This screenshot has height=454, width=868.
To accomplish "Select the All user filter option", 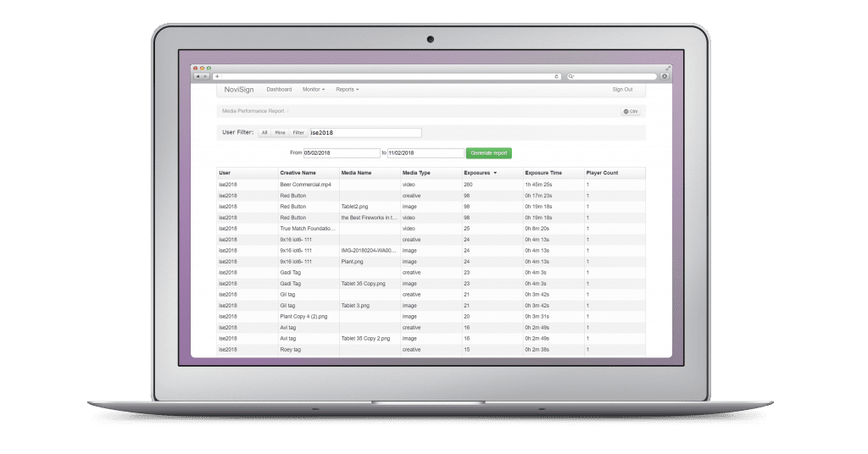I will click(x=264, y=133).
